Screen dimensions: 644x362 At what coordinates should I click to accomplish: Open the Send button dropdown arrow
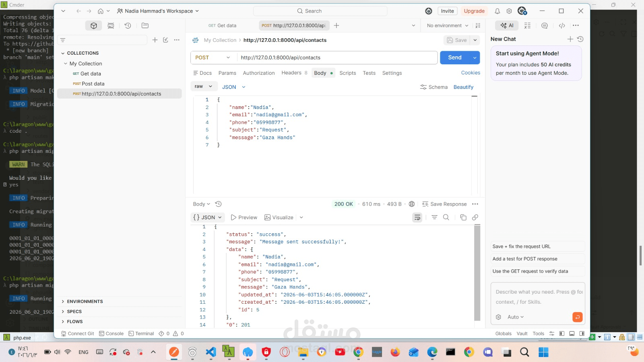(x=475, y=58)
